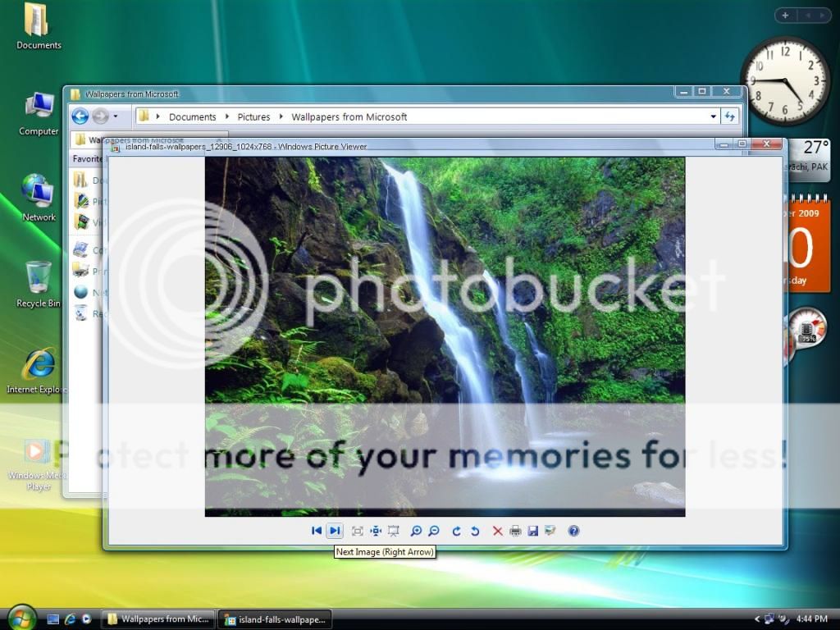
Task: Click the Zoom Out magnifier icon
Action: click(x=434, y=531)
